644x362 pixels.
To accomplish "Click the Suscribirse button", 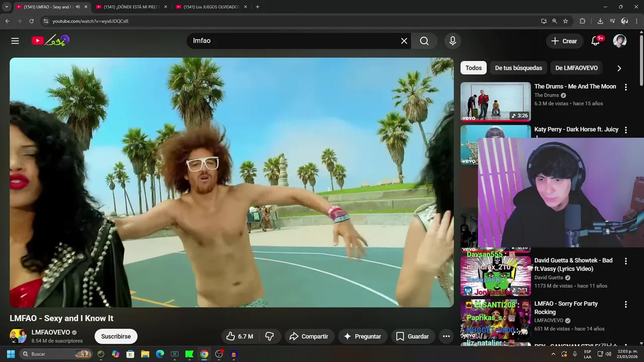I will tap(116, 336).
